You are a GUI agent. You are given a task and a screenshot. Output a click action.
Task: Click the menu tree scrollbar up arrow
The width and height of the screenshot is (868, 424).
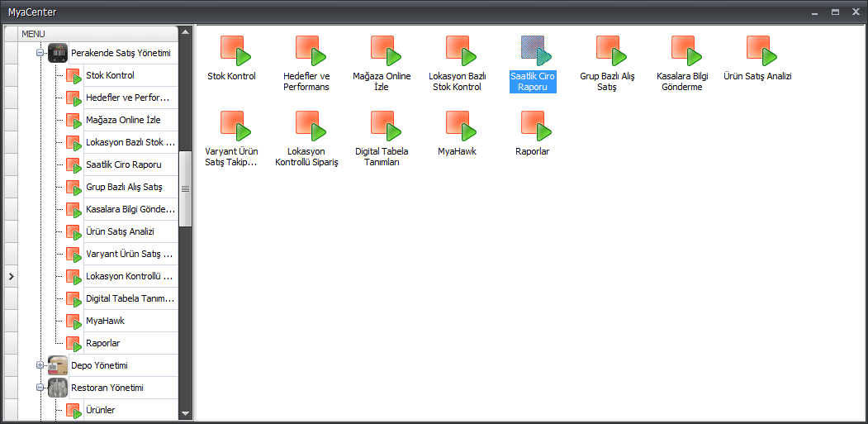(x=186, y=31)
